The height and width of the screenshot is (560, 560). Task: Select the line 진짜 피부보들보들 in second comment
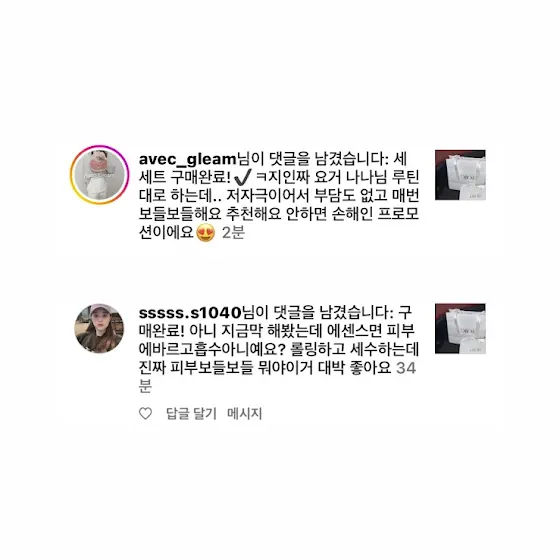(265, 368)
